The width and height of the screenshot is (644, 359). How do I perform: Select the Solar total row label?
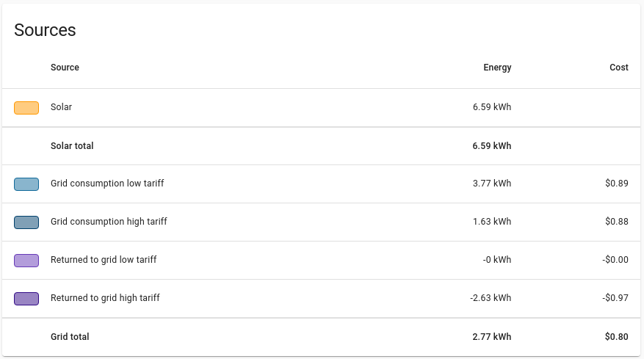point(72,146)
